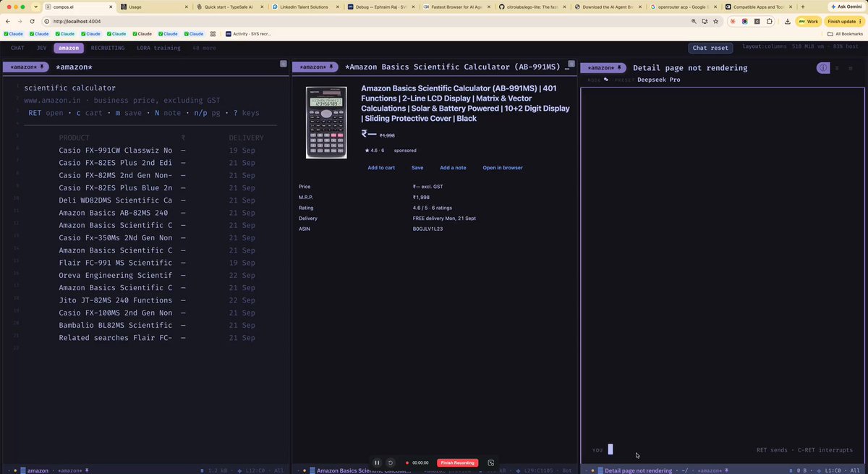
Task: Open the apps grid icon in bookmarks bar
Action: [213, 34]
